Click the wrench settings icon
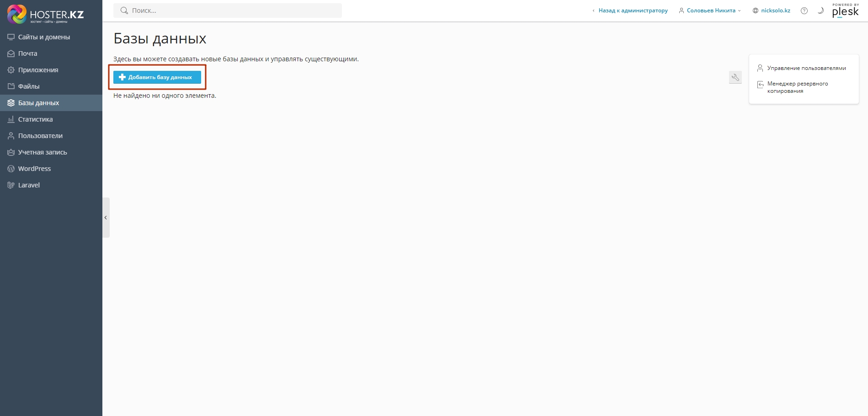The height and width of the screenshot is (416, 868). [x=735, y=77]
